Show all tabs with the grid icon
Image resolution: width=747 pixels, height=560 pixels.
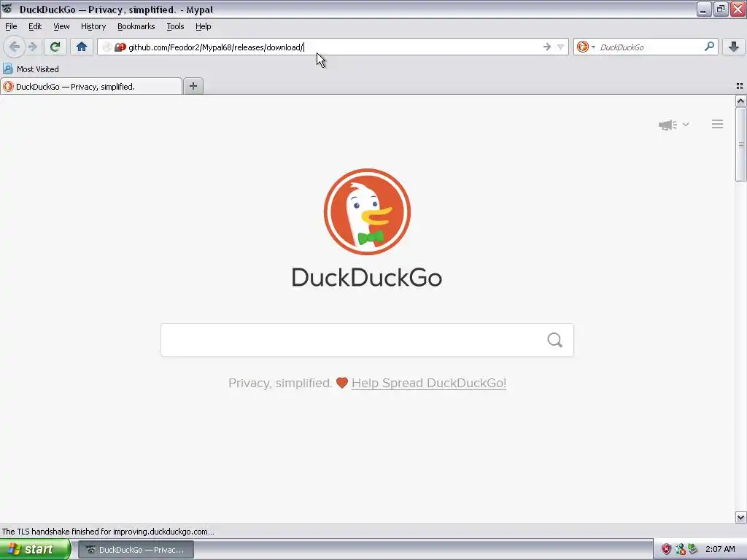740,86
